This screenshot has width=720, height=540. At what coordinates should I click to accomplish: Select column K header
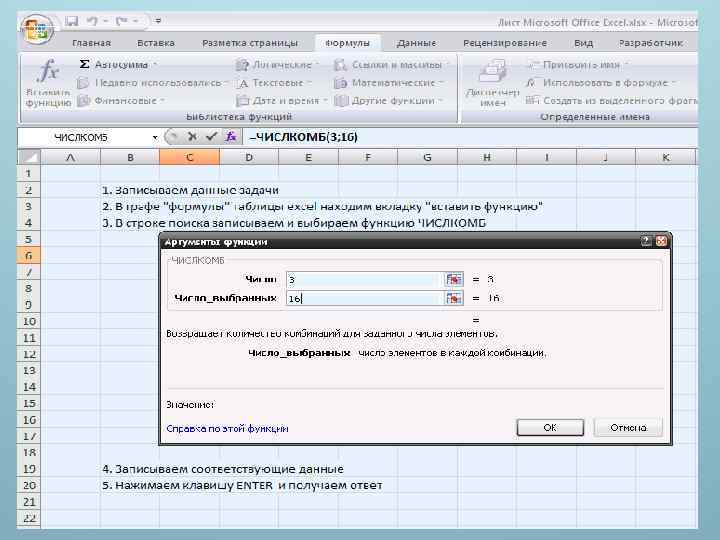click(665, 158)
